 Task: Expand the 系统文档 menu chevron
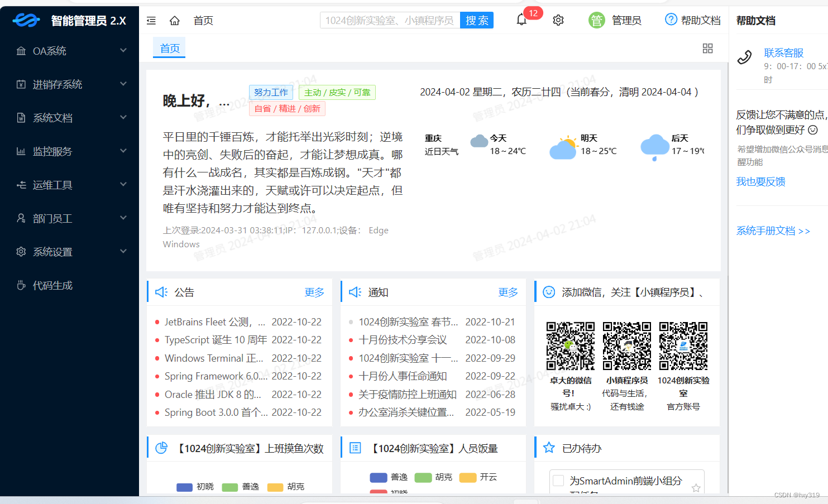(123, 117)
